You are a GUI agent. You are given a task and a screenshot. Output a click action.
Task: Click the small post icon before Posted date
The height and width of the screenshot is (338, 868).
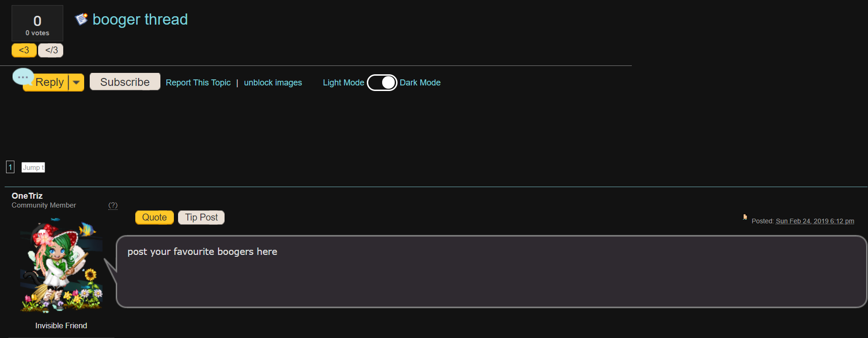[x=745, y=217]
